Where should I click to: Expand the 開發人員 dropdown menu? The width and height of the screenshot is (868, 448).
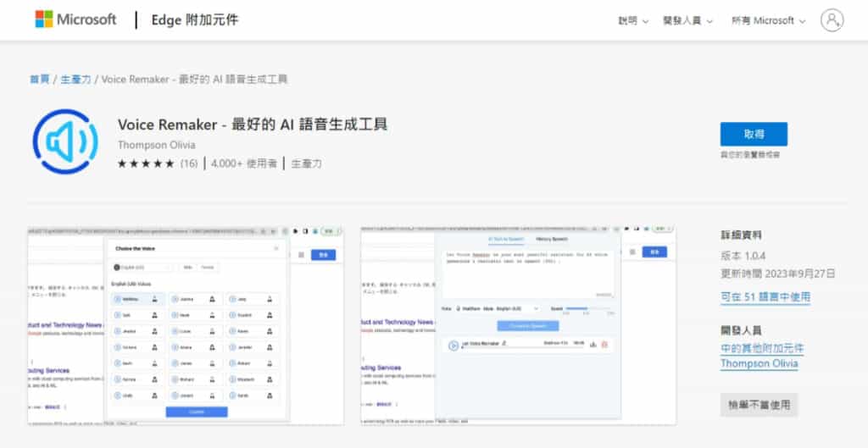pyautogui.click(x=687, y=20)
